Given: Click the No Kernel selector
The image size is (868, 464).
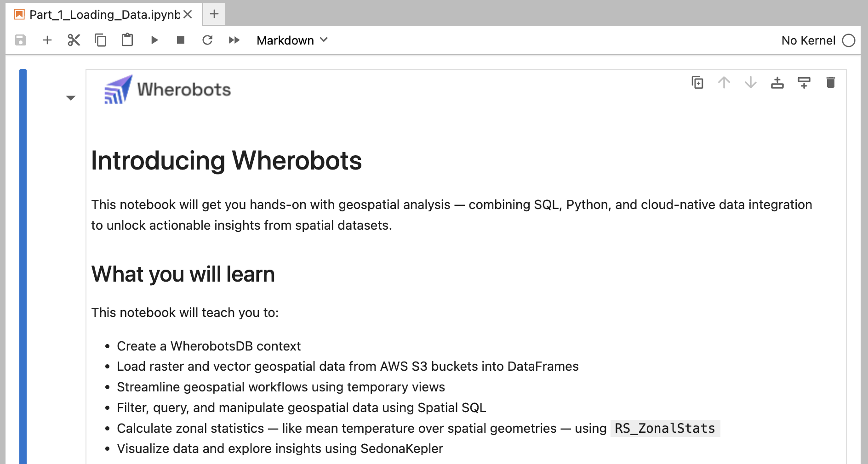Looking at the screenshot, I should [x=808, y=40].
